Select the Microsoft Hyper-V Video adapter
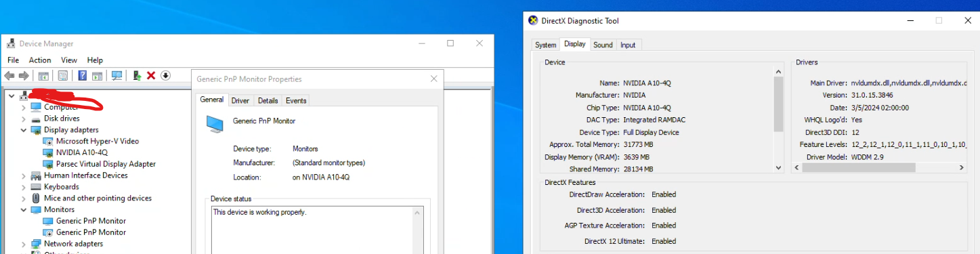 point(98,141)
